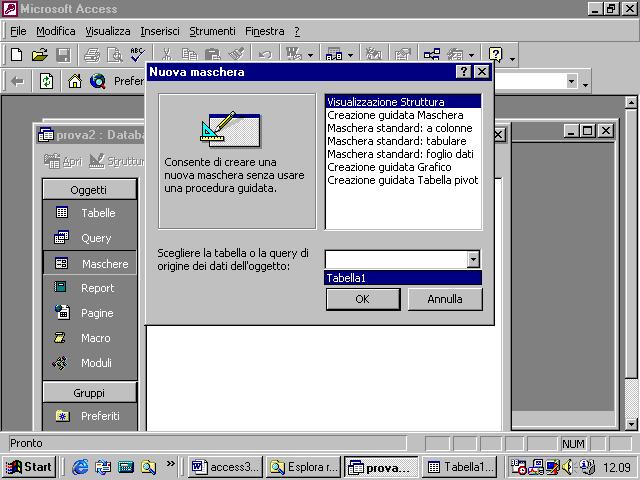This screenshot has width=640, height=480.
Task: Open the Modifica menu
Action: coord(56,31)
